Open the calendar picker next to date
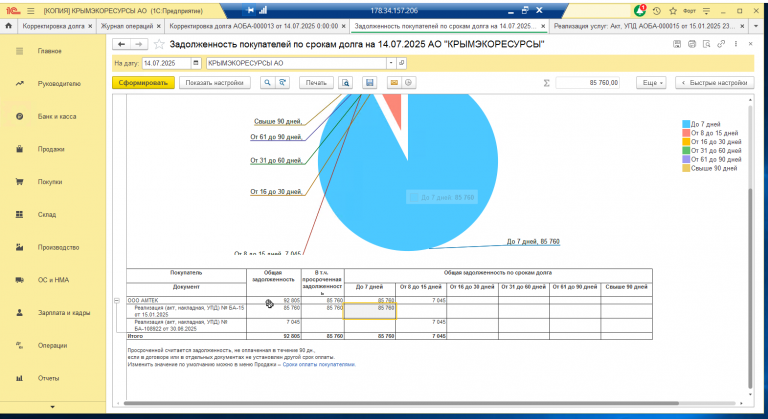 [196, 63]
